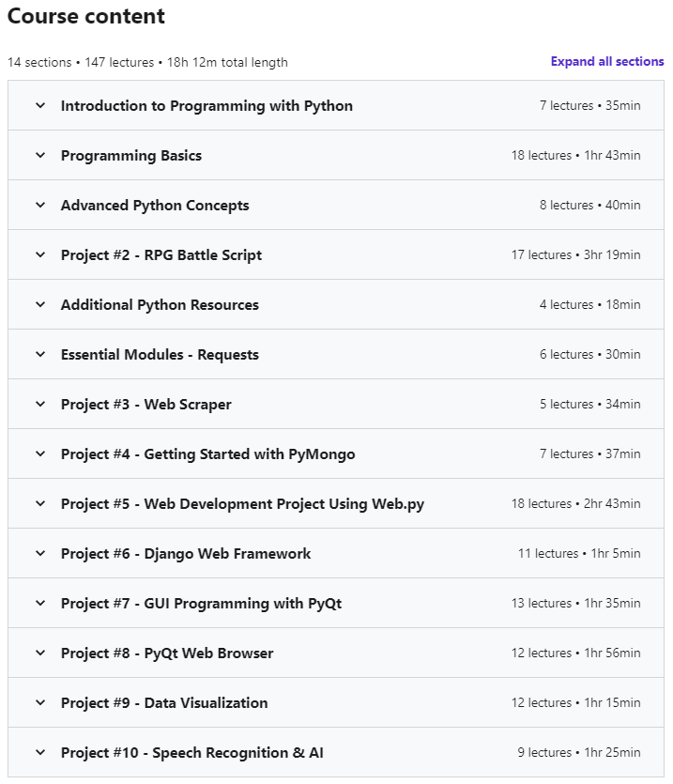Open the Web Scraper section chevron
This screenshot has height=784, width=673.
[40, 404]
